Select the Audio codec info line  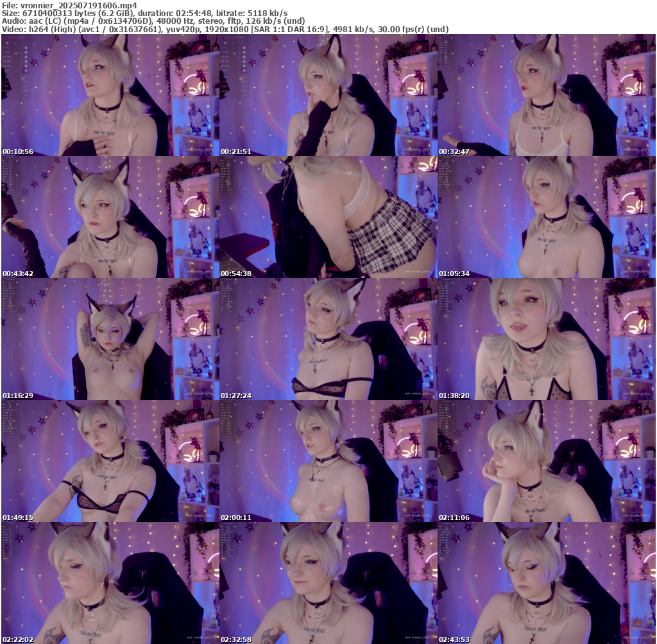(x=153, y=21)
